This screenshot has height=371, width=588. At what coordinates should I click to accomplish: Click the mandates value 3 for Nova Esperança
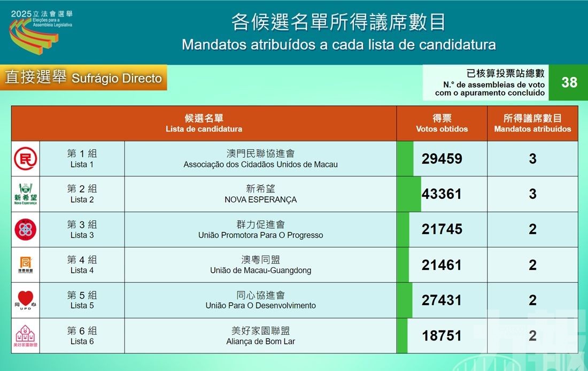[532, 194]
